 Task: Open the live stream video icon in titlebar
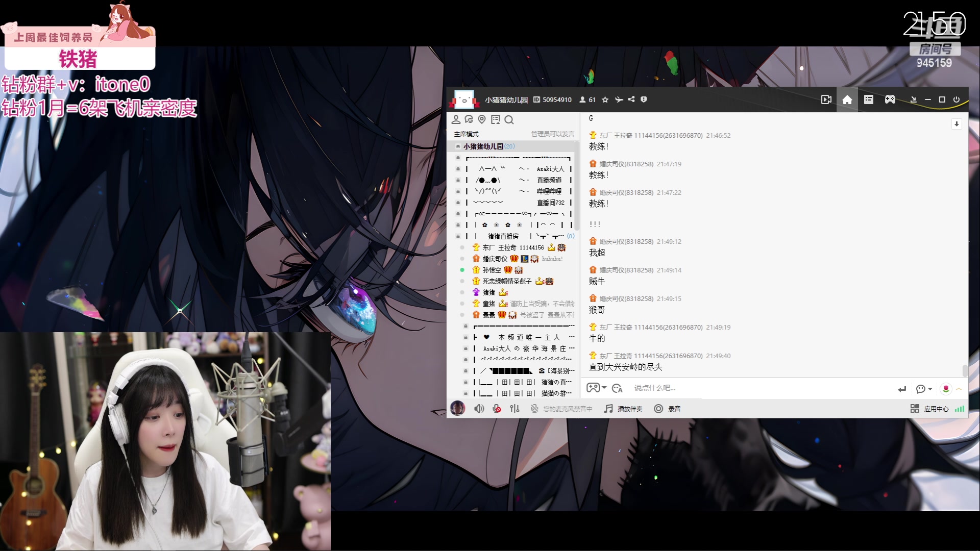826,99
